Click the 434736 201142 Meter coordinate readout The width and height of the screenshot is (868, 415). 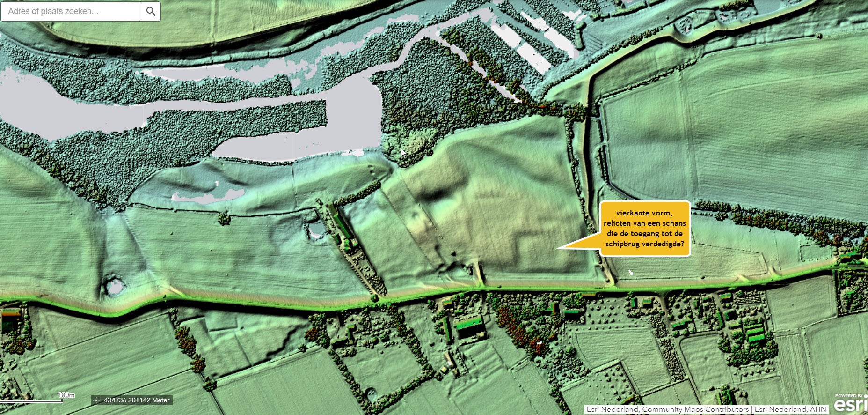137,400
